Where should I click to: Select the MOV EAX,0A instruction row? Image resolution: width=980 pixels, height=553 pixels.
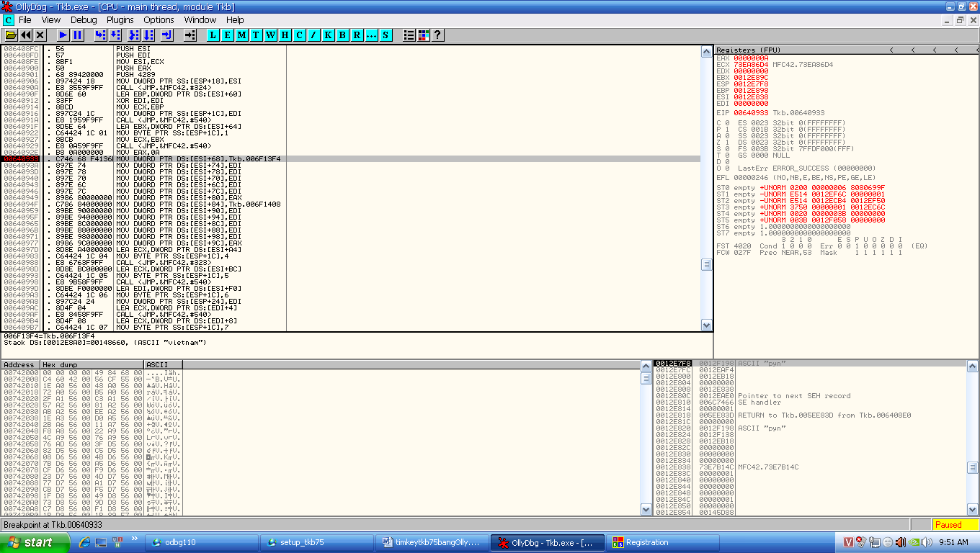point(351,152)
